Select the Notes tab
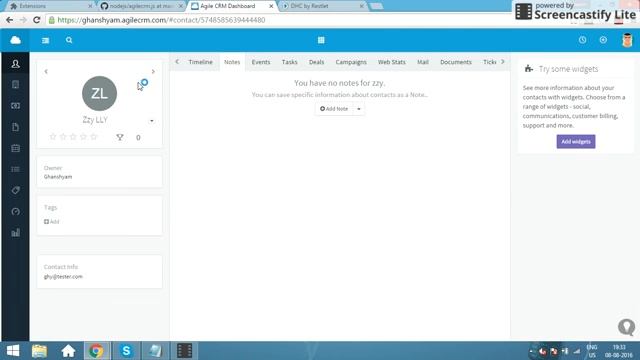The image size is (640, 360). click(232, 62)
